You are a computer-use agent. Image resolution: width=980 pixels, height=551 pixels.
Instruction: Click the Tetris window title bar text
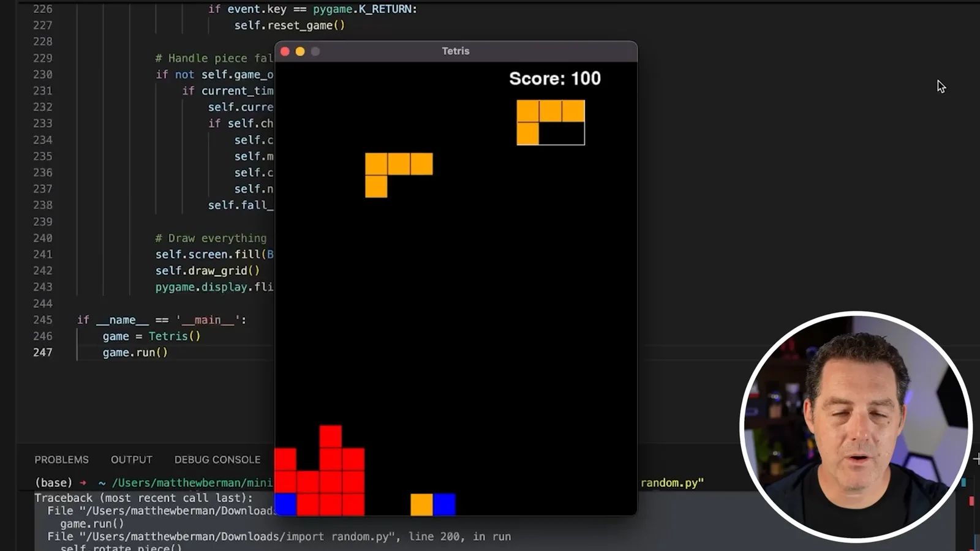(x=456, y=51)
